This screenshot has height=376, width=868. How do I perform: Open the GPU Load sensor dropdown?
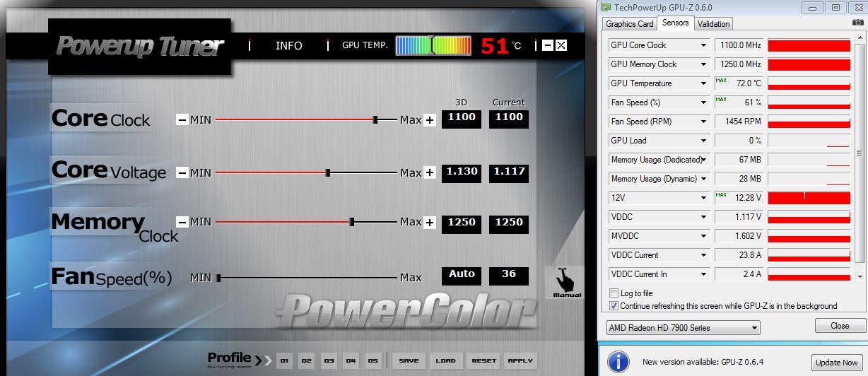[x=703, y=141]
